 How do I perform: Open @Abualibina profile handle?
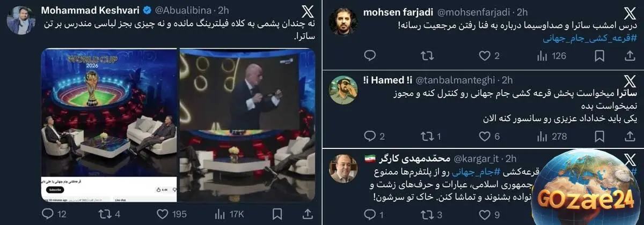click(x=184, y=10)
